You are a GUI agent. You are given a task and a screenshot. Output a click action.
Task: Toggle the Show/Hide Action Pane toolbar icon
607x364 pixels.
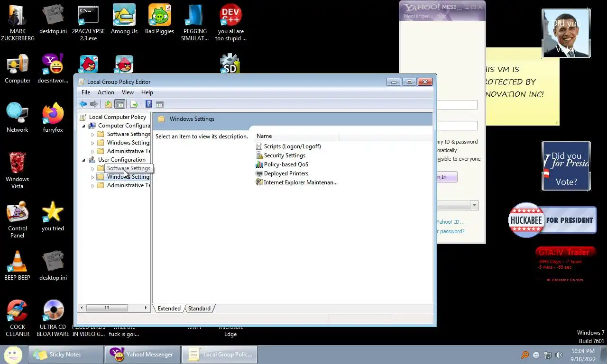click(x=160, y=104)
